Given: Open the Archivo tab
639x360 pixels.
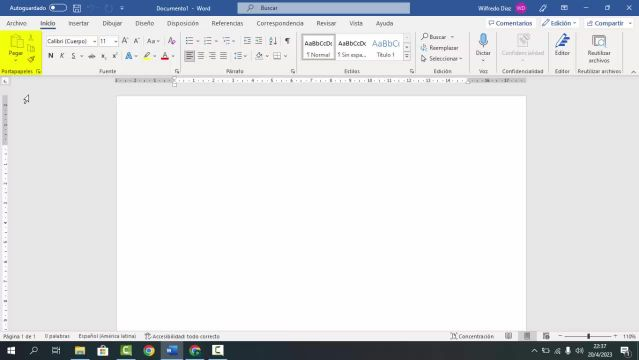Looking at the screenshot, I should (16, 23).
